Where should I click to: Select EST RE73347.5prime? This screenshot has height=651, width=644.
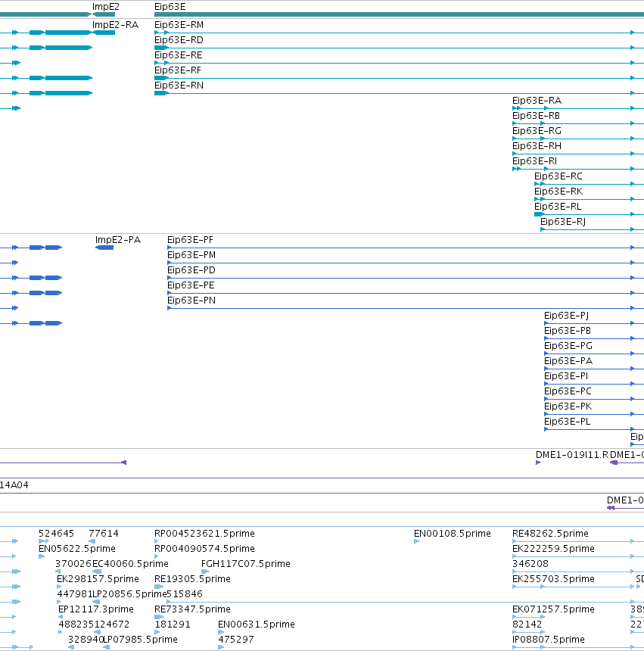pos(192,609)
